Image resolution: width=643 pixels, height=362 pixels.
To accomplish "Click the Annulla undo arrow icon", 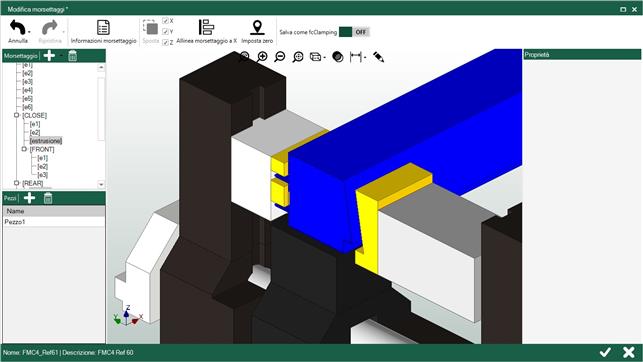I will tap(17, 28).
